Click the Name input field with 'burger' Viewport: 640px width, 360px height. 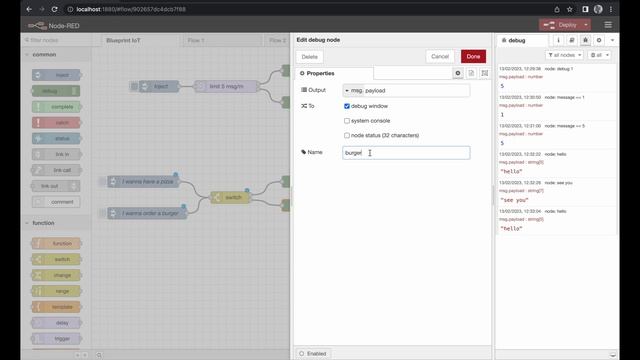click(406, 153)
